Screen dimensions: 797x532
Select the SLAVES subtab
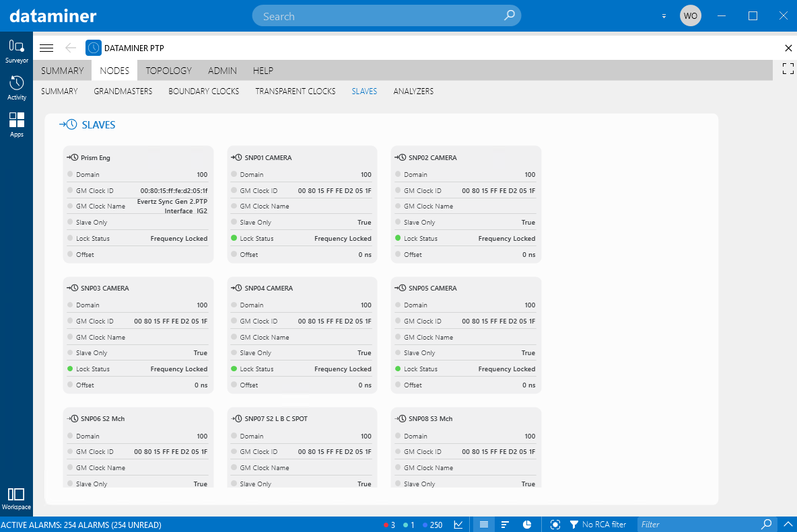coord(364,91)
